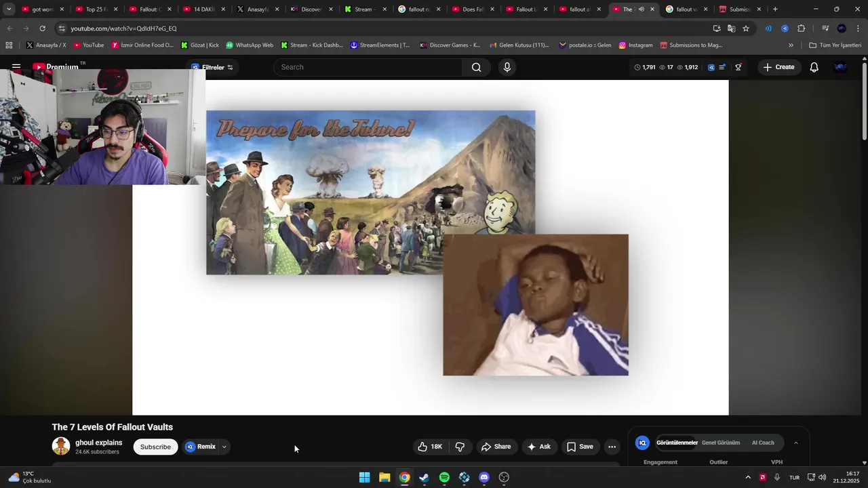The width and height of the screenshot is (868, 488).
Task: Open the StreamElements bookmark
Action: coord(380,45)
